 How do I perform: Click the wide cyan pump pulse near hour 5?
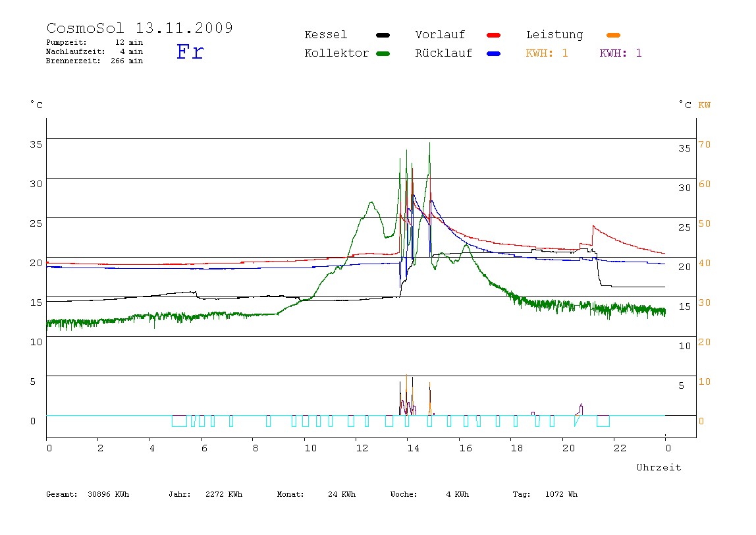179,420
